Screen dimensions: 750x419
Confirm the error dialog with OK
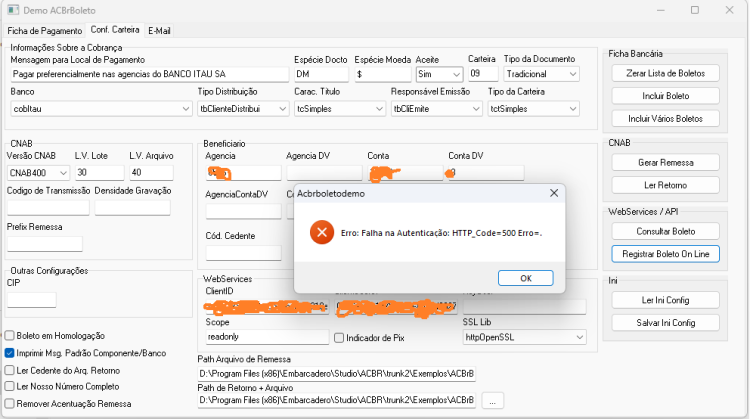click(526, 278)
